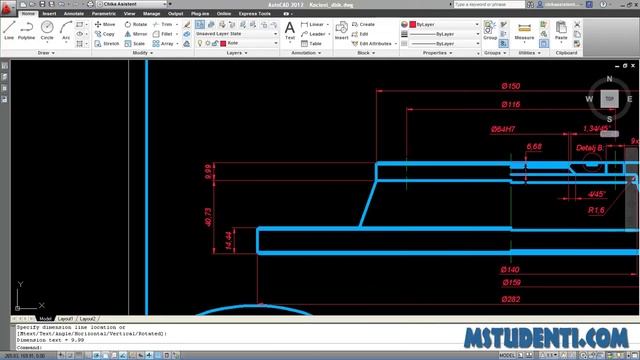Switch to the Layout2 tab
This screenshot has width=640, height=360.
[x=87, y=319]
